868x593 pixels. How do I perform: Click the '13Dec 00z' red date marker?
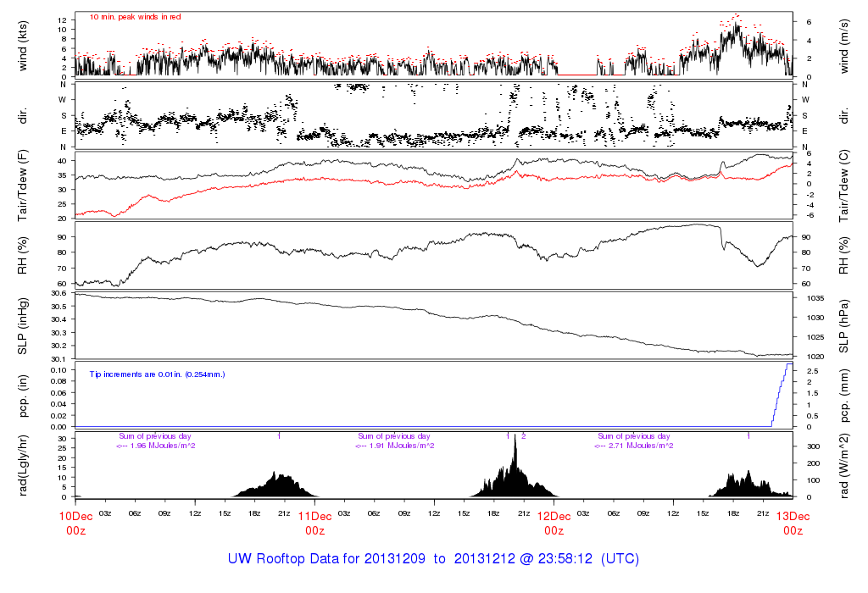coord(793,523)
